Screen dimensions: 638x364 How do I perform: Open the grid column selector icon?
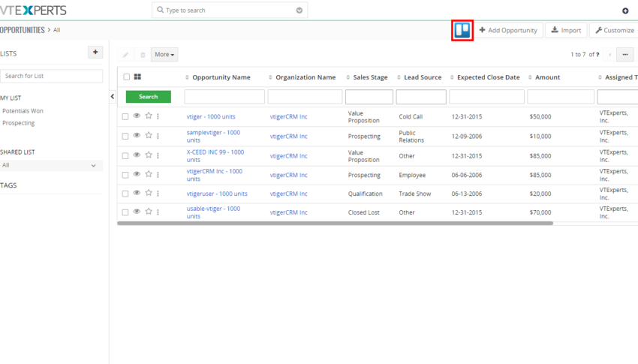pyautogui.click(x=137, y=77)
